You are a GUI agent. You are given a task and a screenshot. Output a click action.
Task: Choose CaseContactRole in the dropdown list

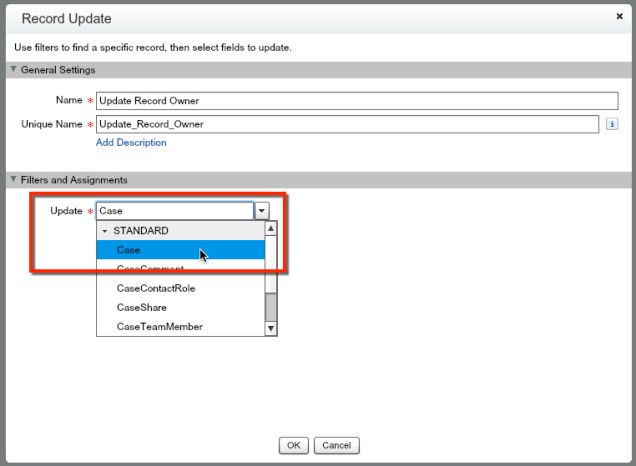tap(155, 288)
